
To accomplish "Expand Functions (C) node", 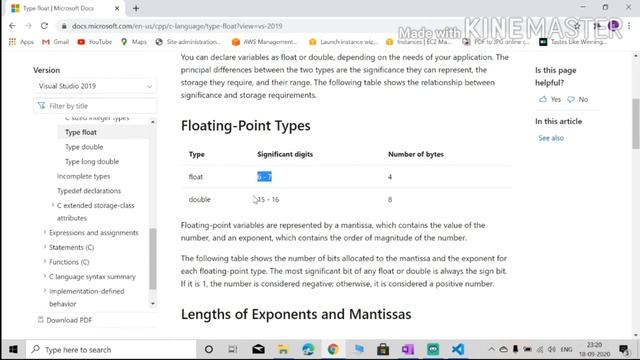I will click(45, 262).
